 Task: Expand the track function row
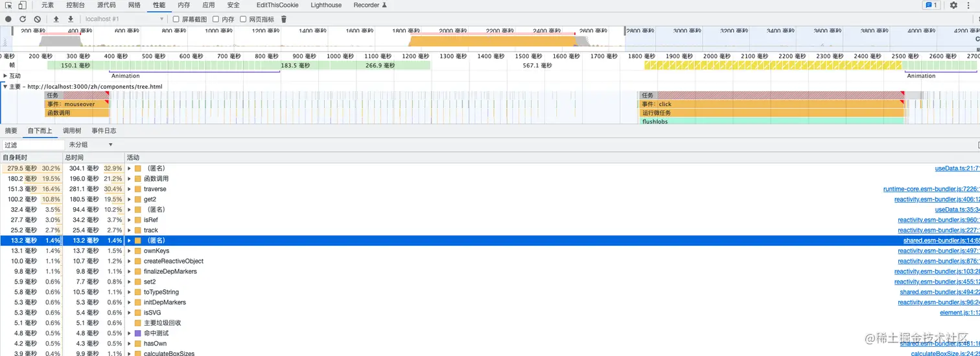129,230
